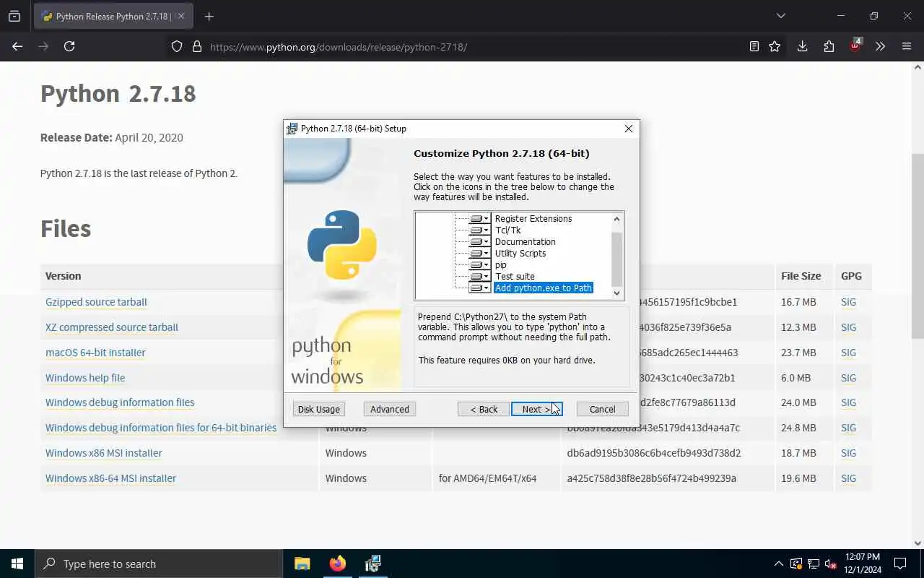Open SIG link for Gzipped source tarball
Screen dimensions: 924x578
click(848, 302)
